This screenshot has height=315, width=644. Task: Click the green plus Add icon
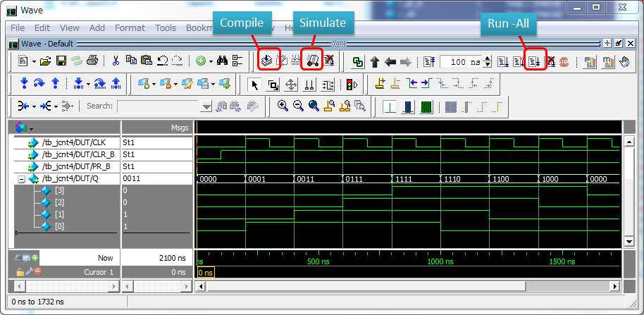[200, 61]
